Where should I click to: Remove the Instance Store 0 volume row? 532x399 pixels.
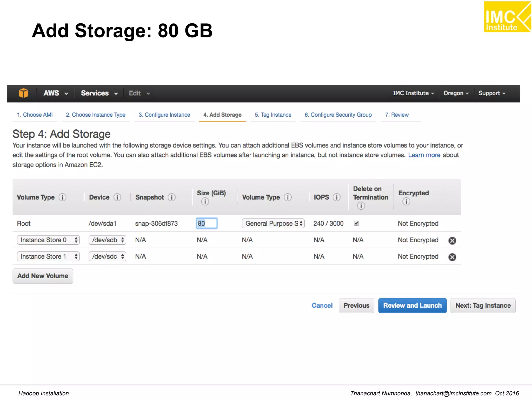tap(452, 241)
